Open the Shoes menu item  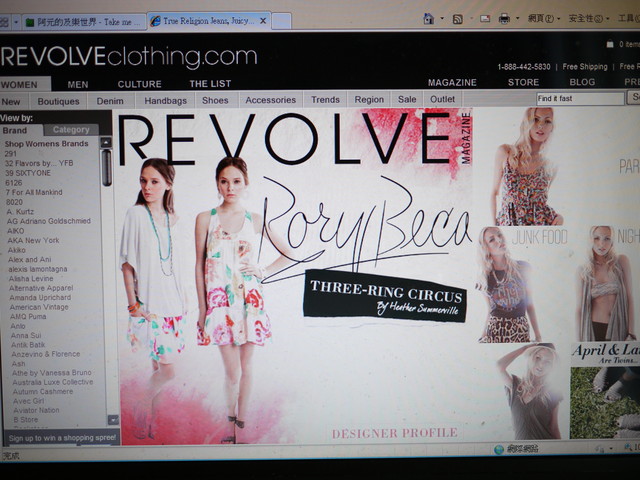pos(215,100)
